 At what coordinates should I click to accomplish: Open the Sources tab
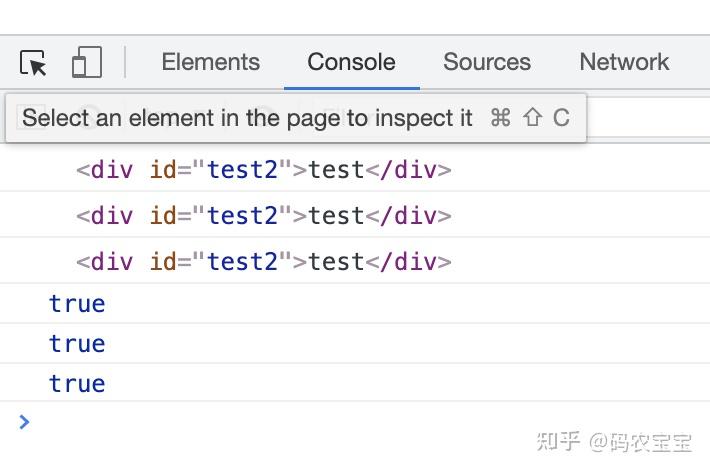pos(487,62)
